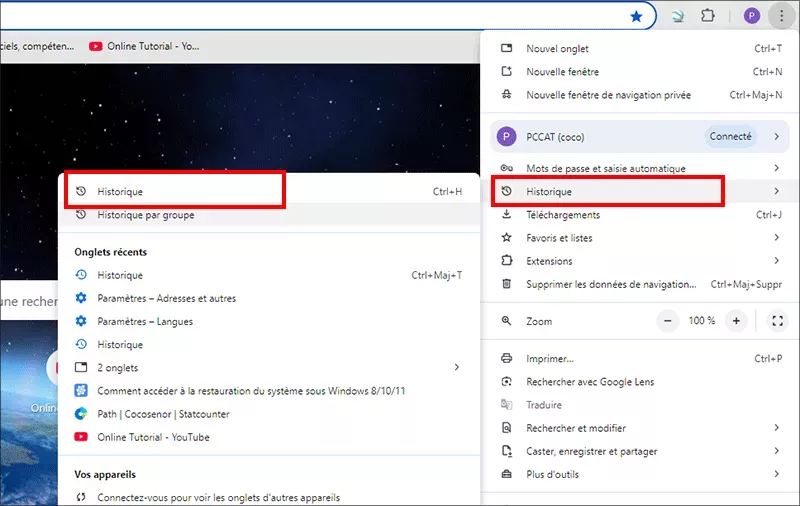Select Nouvel onglet menu entry
Viewport: 800px width, 506px height.
[640, 48]
